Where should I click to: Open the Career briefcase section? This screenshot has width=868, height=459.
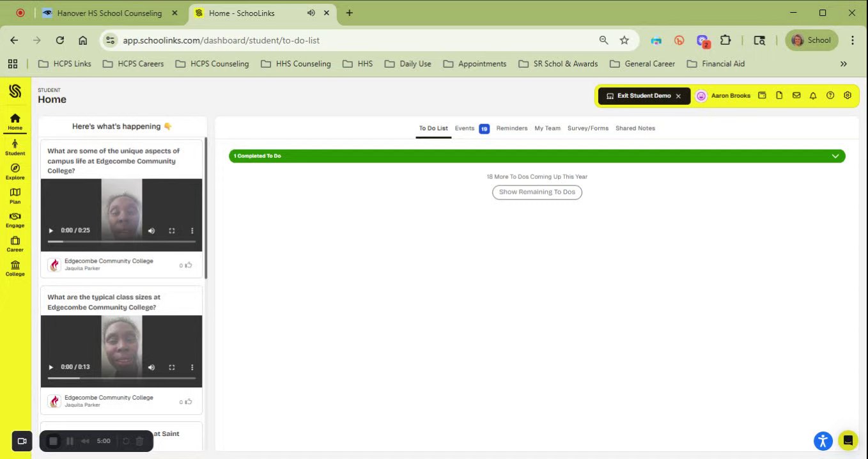click(15, 244)
